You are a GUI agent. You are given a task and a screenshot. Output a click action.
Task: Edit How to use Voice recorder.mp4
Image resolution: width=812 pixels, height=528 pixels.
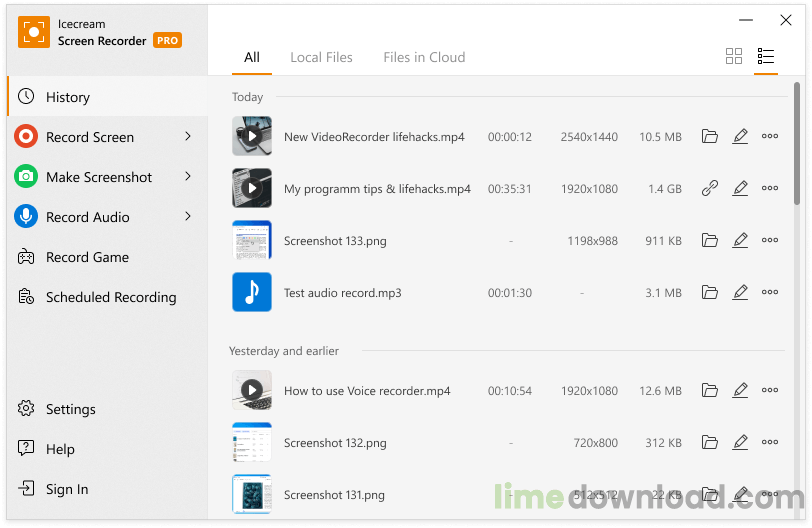tap(740, 390)
